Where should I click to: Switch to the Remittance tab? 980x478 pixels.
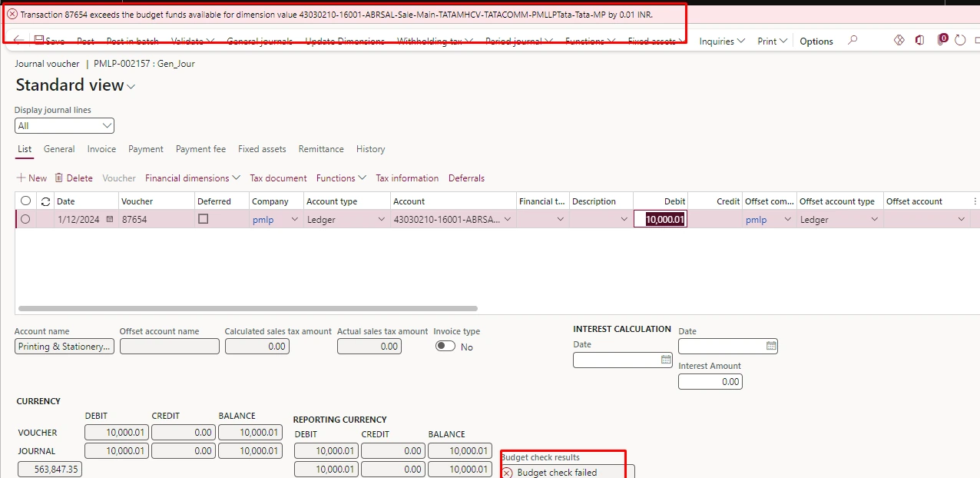tap(321, 149)
